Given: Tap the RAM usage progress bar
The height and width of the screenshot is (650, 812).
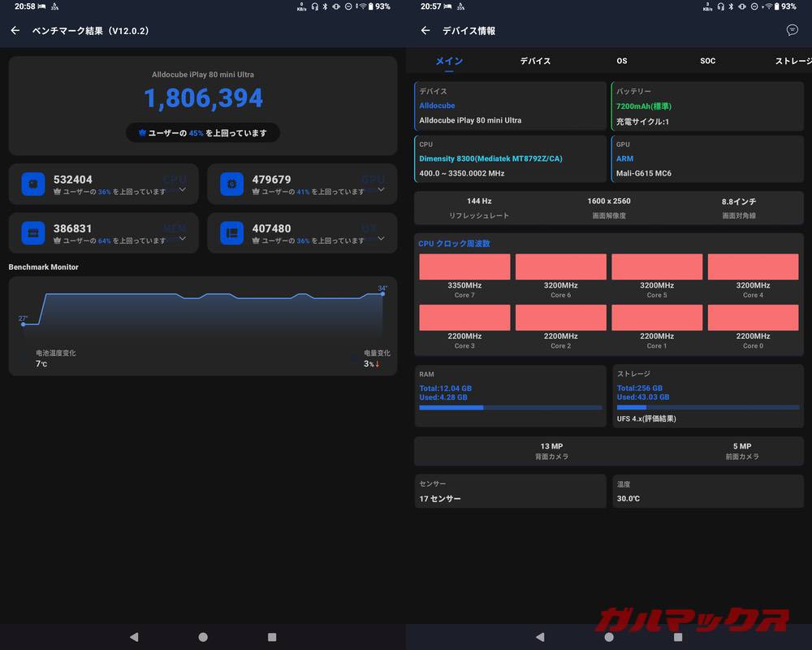Looking at the screenshot, I should (x=511, y=408).
